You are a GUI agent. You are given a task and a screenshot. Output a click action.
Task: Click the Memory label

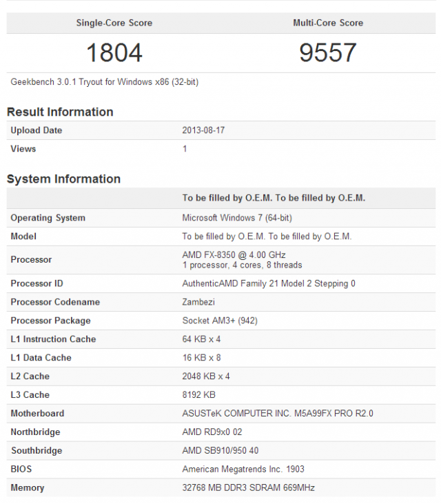(28, 487)
